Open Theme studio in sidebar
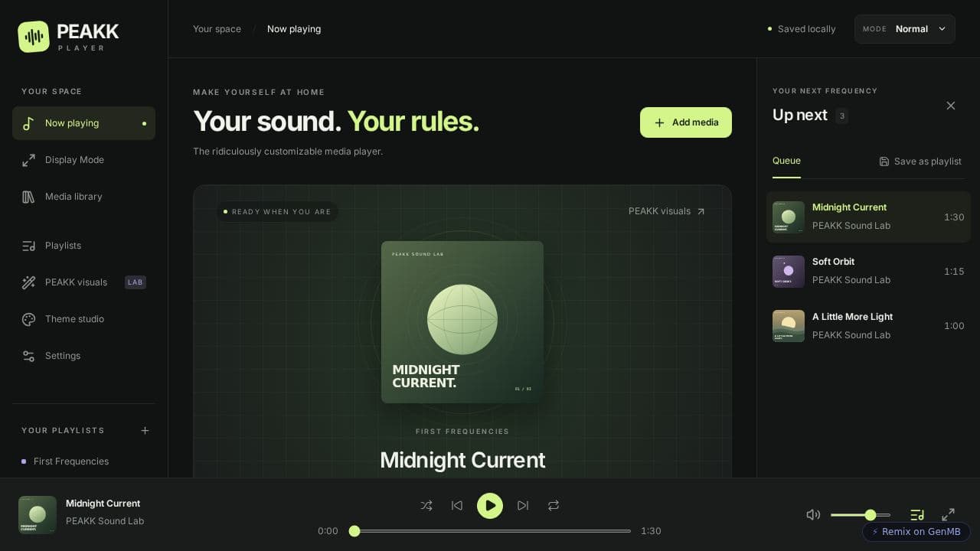980x551 pixels. (83, 319)
